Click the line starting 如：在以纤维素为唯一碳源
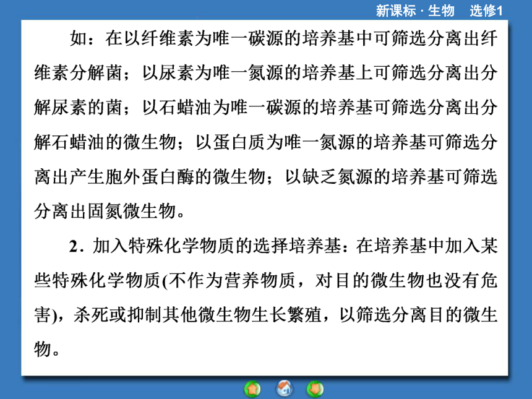The height and width of the screenshot is (399, 532). click(x=284, y=38)
